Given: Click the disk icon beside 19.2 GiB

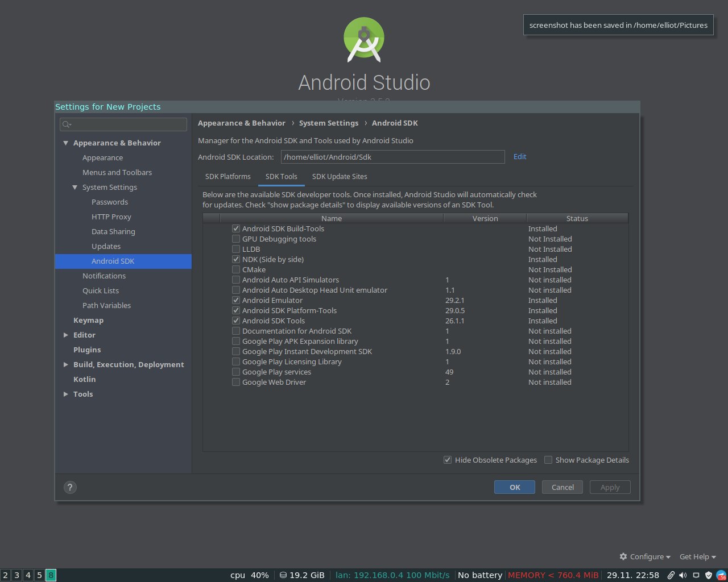Looking at the screenshot, I should [283, 575].
